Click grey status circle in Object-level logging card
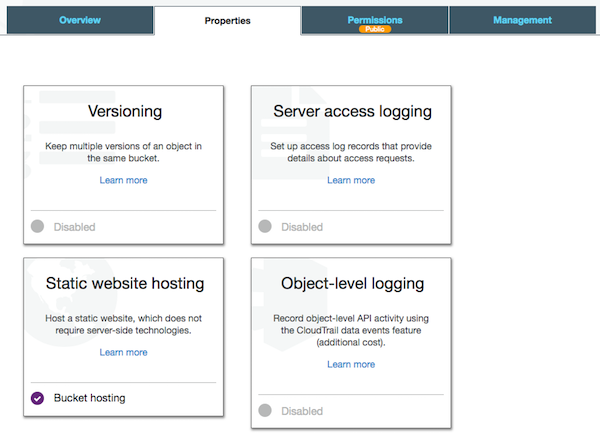 [x=265, y=410]
